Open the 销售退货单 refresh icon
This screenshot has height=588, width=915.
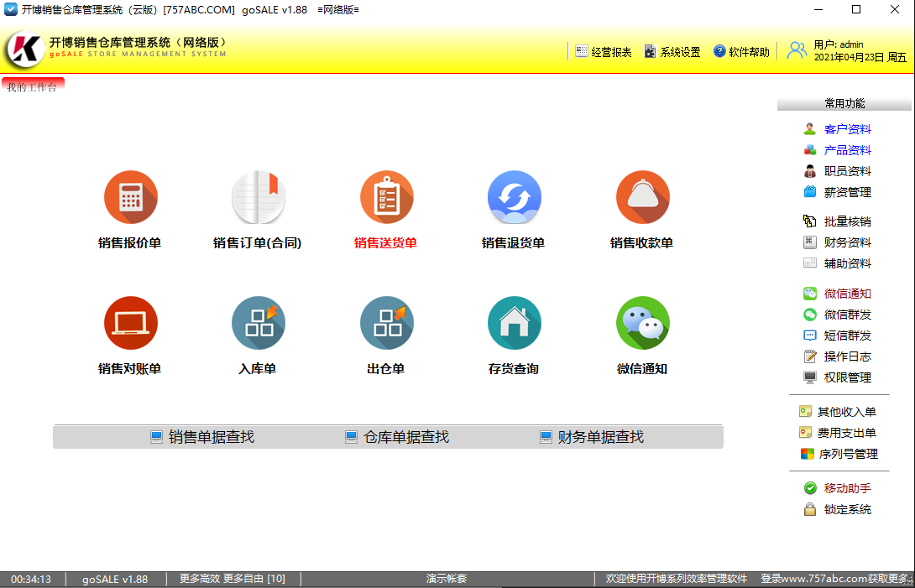point(514,197)
